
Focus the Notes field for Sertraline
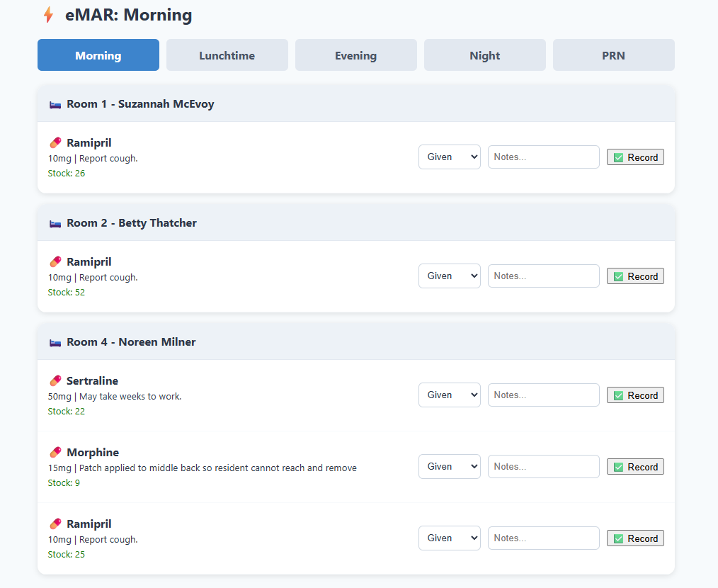[544, 395]
